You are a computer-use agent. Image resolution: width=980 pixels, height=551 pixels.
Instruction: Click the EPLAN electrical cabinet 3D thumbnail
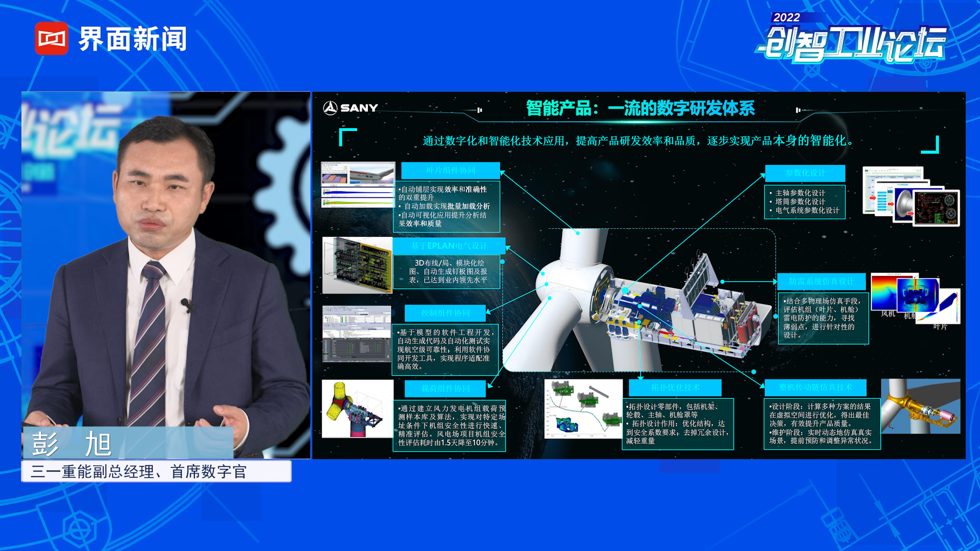(357, 265)
